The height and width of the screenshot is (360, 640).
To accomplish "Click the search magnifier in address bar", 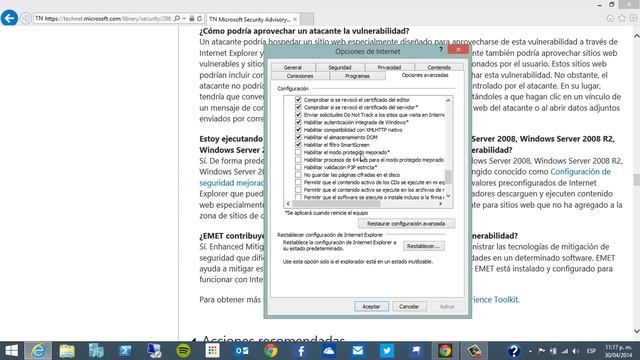I will (177, 19).
